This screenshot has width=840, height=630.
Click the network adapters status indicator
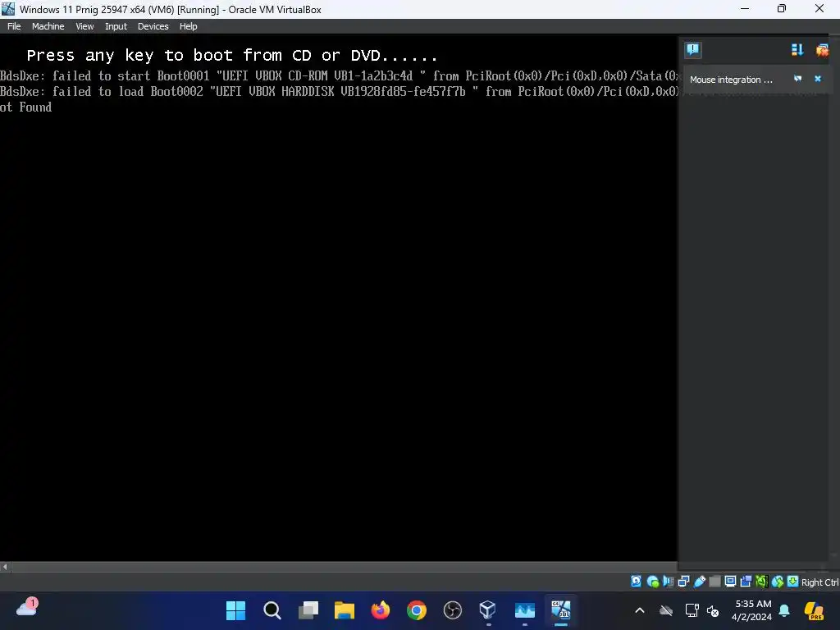683,582
